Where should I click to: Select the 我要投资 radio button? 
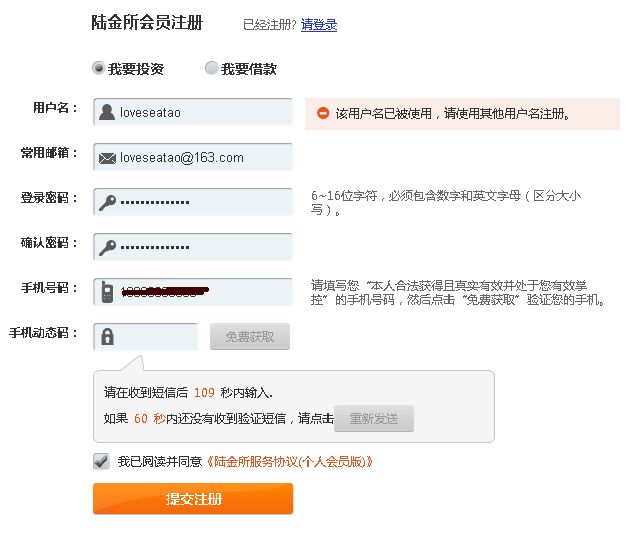[x=98, y=68]
